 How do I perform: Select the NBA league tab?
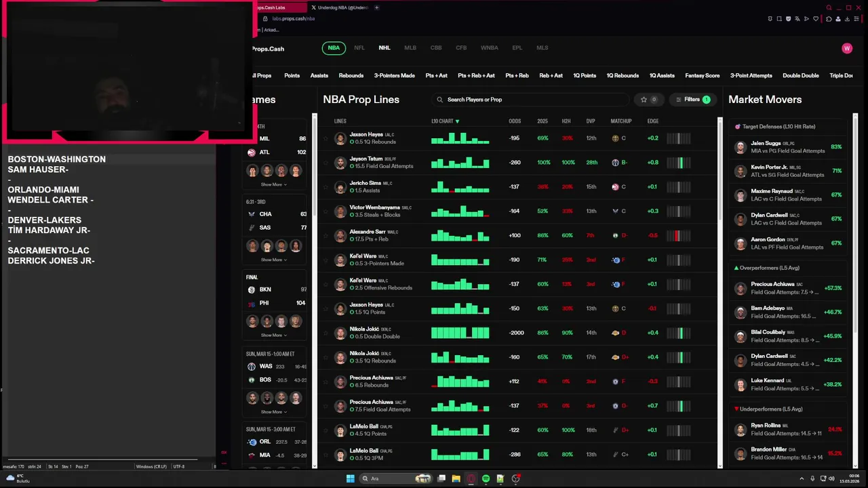pos(334,48)
